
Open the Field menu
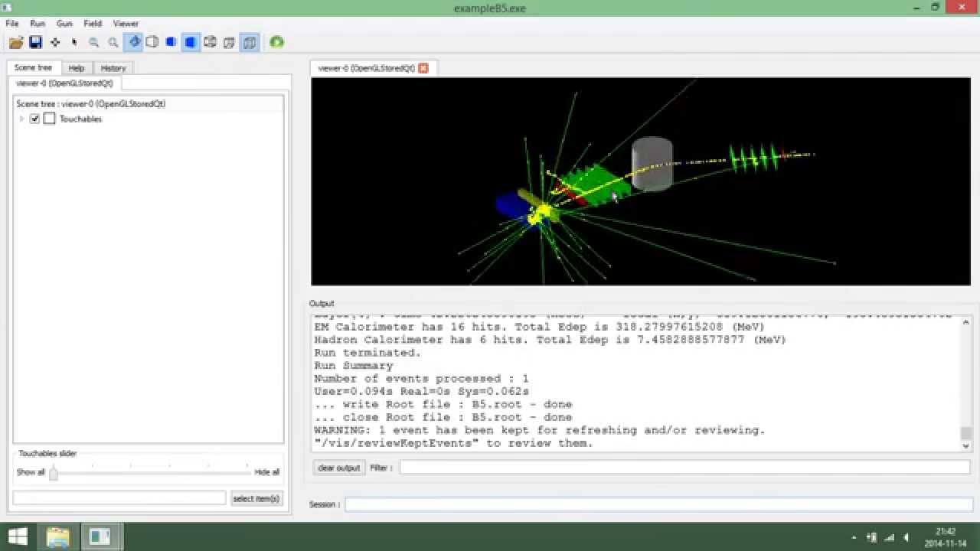pyautogui.click(x=93, y=24)
